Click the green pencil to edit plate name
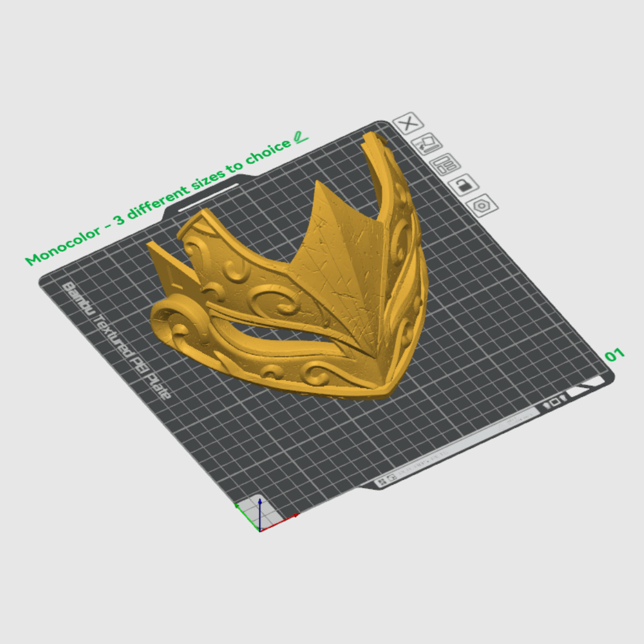 [301, 137]
